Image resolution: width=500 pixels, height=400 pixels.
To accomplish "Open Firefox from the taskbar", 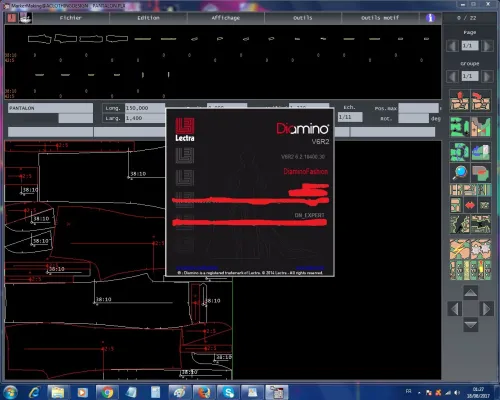I will [204, 392].
